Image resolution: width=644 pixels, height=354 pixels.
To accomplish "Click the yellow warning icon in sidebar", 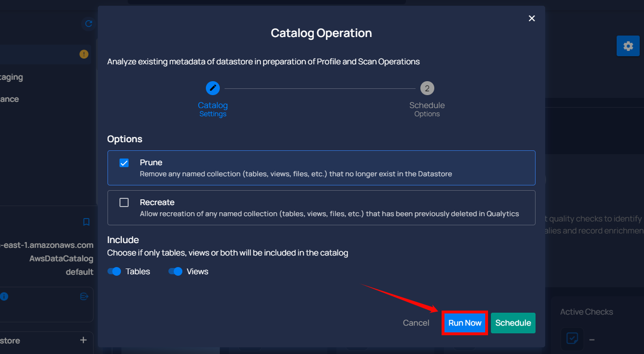I will click(x=84, y=54).
